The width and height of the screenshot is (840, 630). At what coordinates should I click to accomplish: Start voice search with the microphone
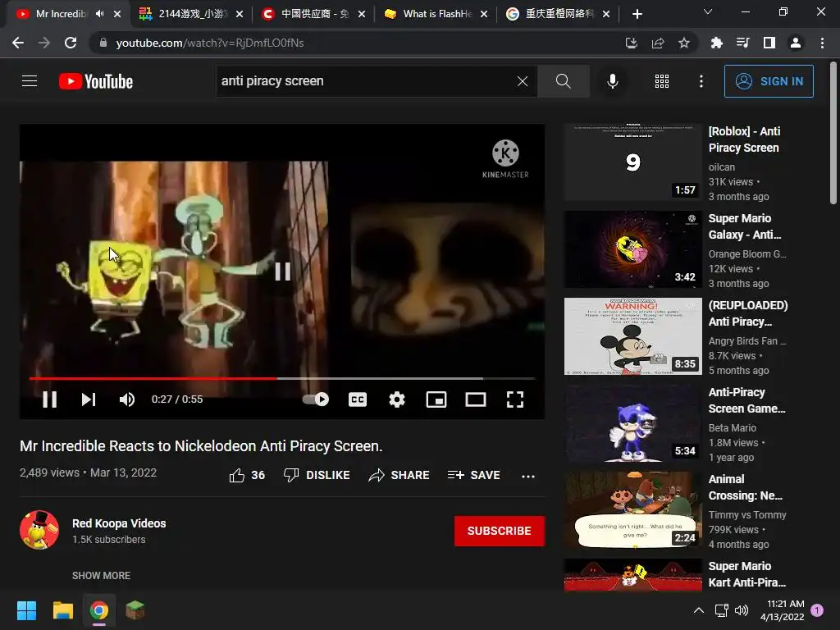612,81
